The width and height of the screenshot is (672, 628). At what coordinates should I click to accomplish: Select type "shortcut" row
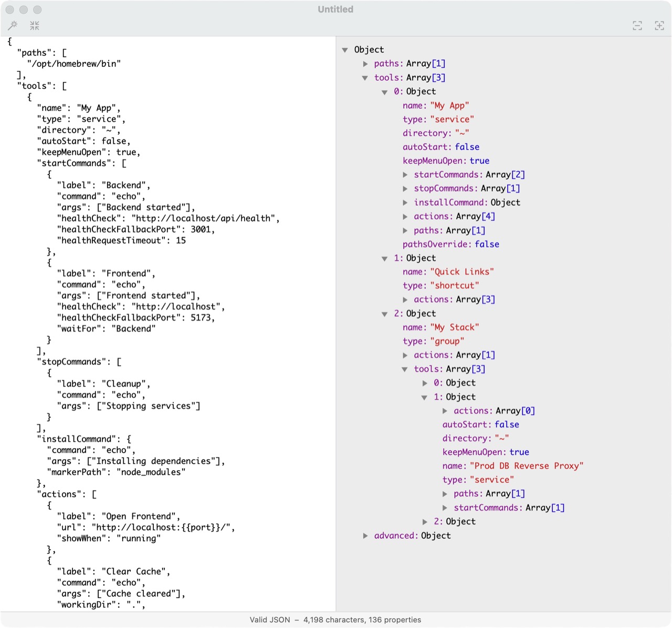(441, 285)
